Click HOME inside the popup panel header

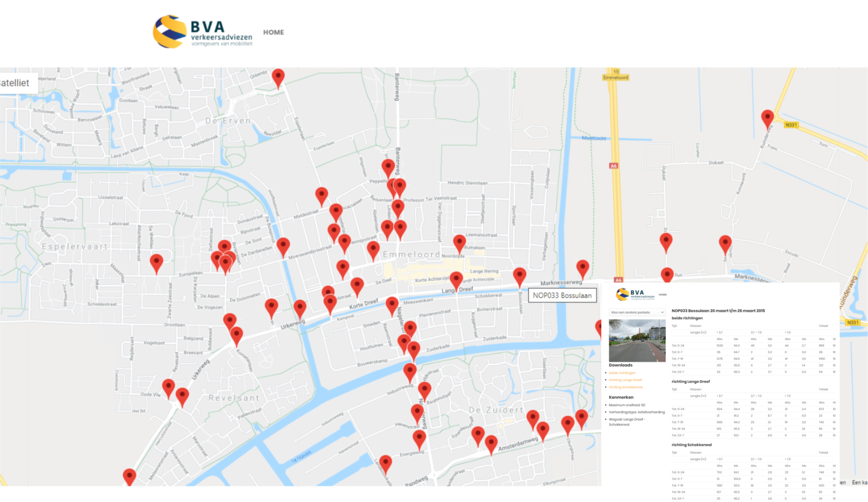click(662, 295)
